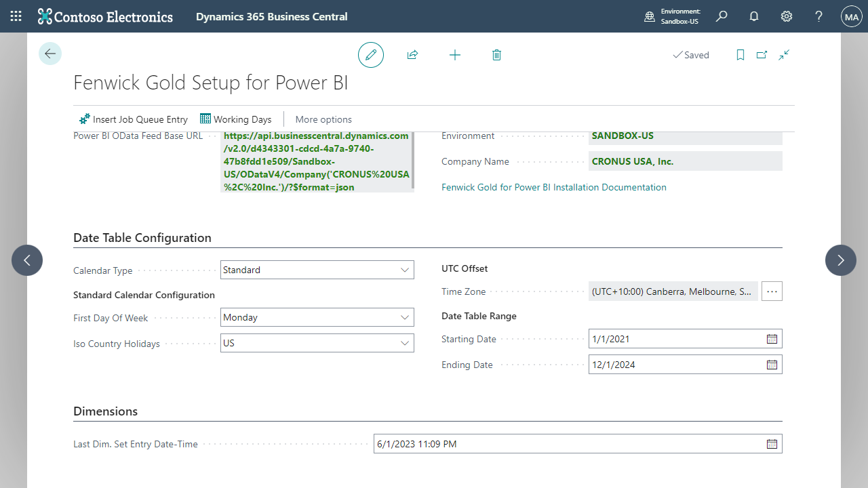The width and height of the screenshot is (868, 488).
Task: Create new record with plus icon
Action: [455, 55]
